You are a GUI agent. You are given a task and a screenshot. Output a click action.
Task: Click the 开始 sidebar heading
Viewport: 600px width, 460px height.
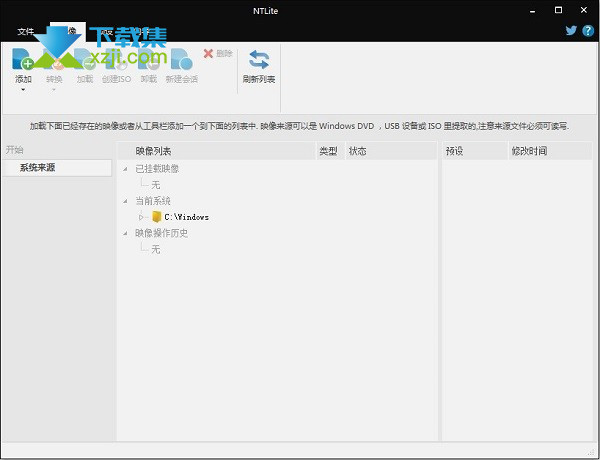pos(14,150)
